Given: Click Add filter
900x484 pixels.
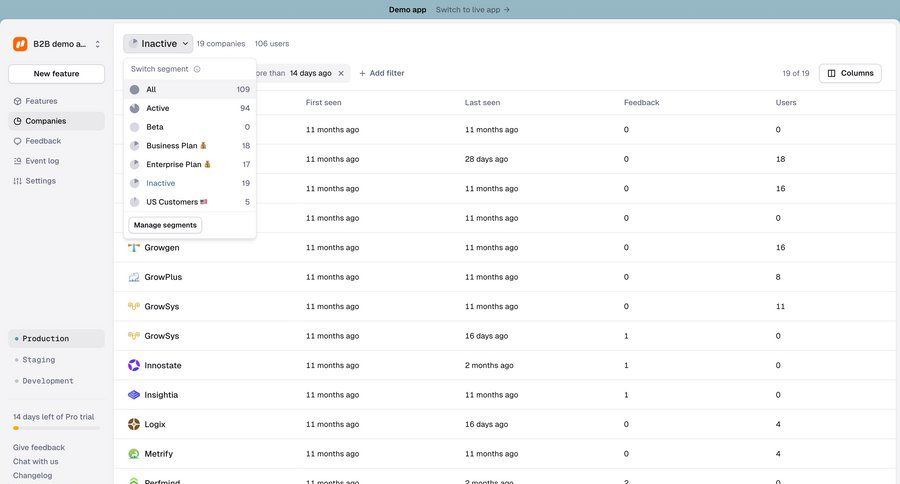Looking at the screenshot, I should [382, 73].
